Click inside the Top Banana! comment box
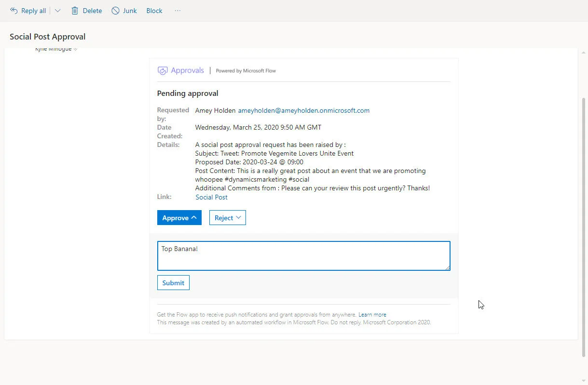Viewport: 588px width, 385px height. coord(304,256)
